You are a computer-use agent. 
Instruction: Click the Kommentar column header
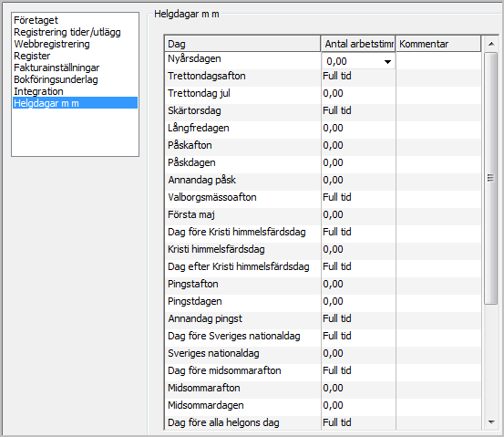coord(438,44)
